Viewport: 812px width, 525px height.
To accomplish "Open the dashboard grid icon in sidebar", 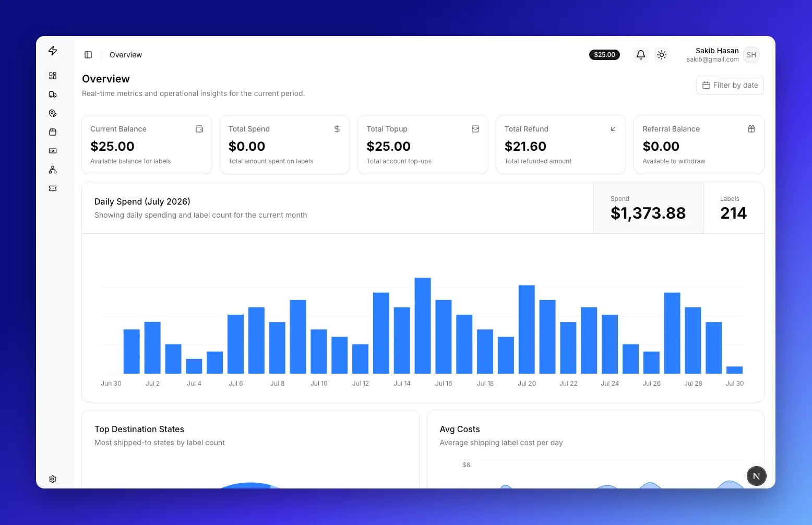I will coord(53,76).
